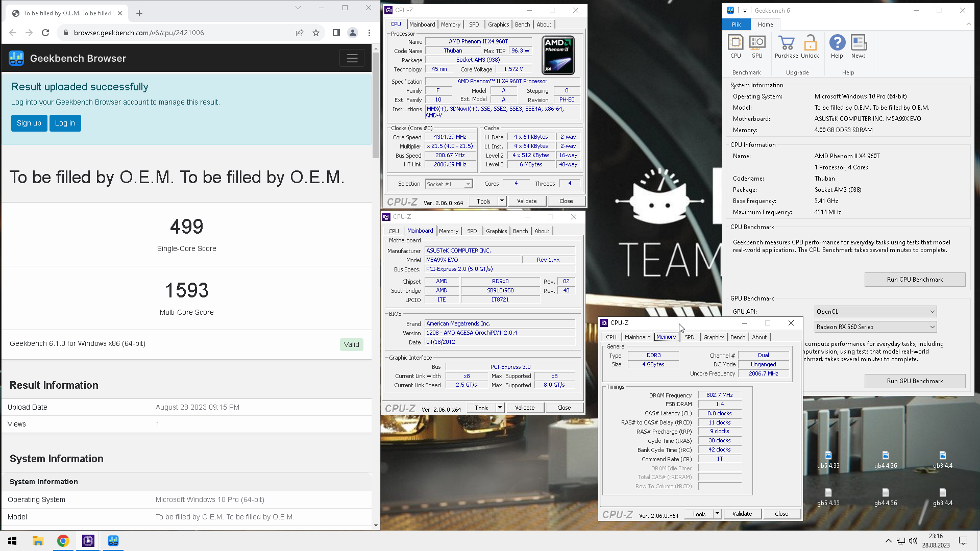Open Graphics tab in Mainboard CPU-Z window
Image resolution: width=980 pixels, height=551 pixels.
tap(496, 231)
